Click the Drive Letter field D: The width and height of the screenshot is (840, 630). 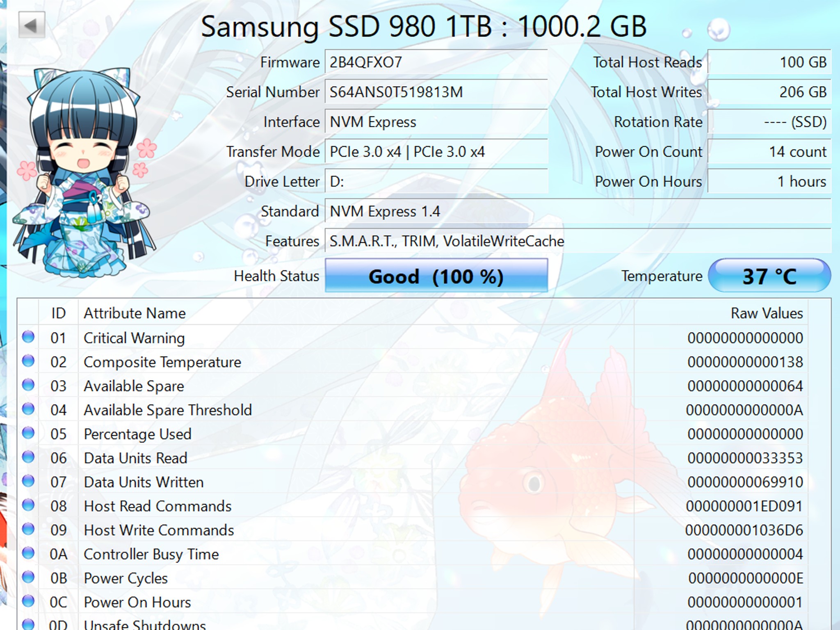436,181
